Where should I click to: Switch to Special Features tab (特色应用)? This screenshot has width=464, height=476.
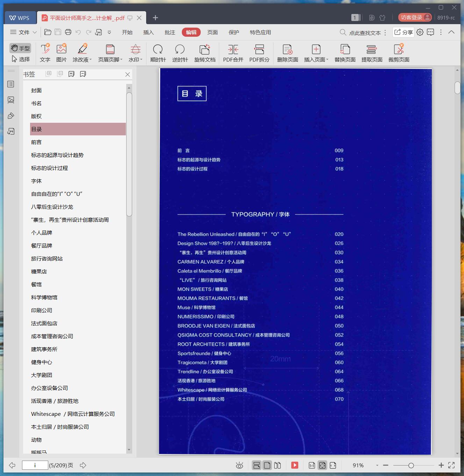click(260, 32)
